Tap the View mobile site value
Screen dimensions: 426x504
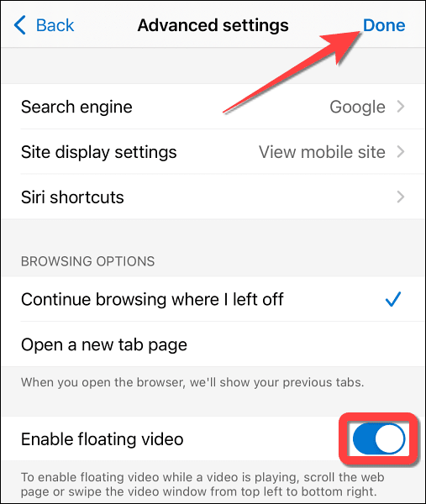click(322, 152)
